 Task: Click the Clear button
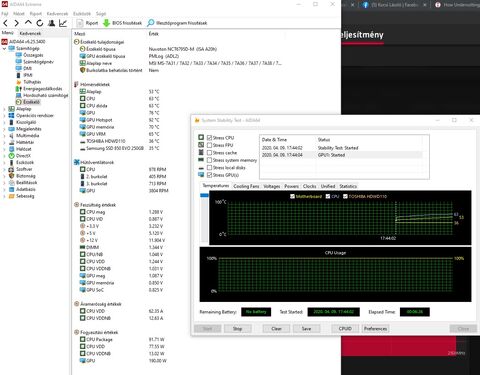click(x=276, y=329)
